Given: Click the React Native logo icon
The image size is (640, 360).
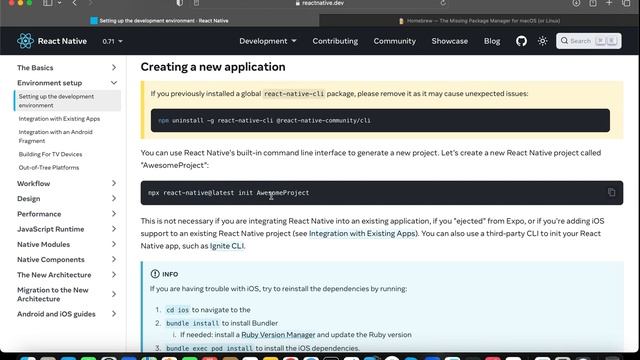Looking at the screenshot, I should click(25, 41).
